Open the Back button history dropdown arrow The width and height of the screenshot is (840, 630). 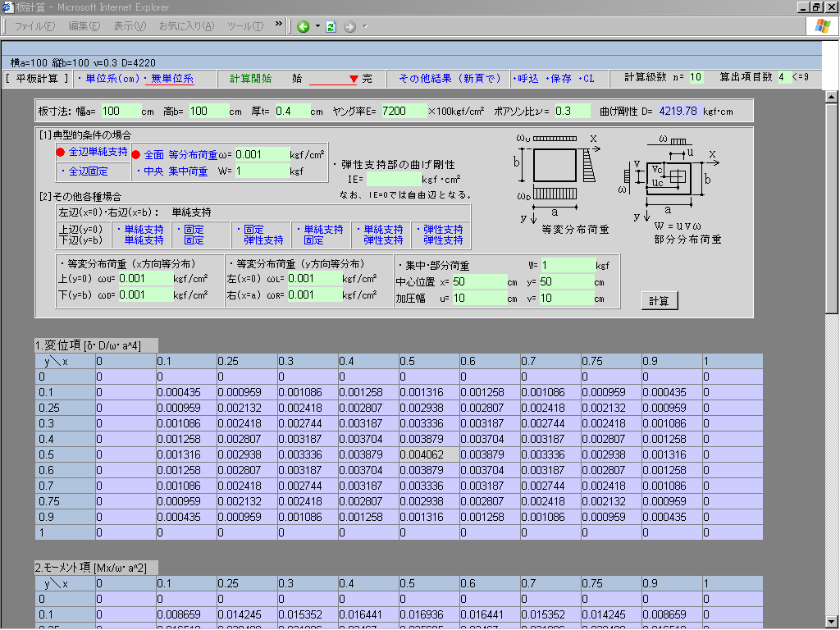[x=317, y=26]
